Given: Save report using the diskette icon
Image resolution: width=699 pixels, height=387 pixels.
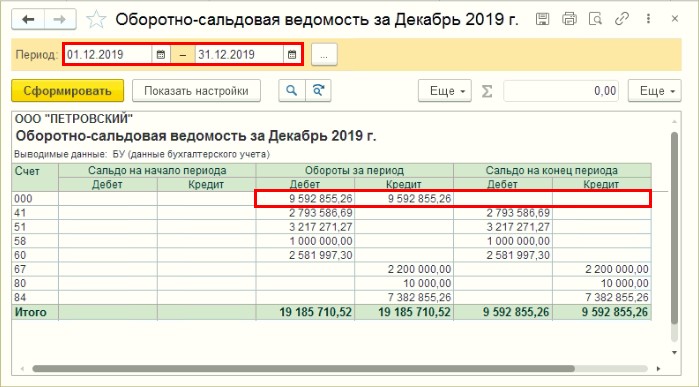Looking at the screenshot, I should coord(542,19).
